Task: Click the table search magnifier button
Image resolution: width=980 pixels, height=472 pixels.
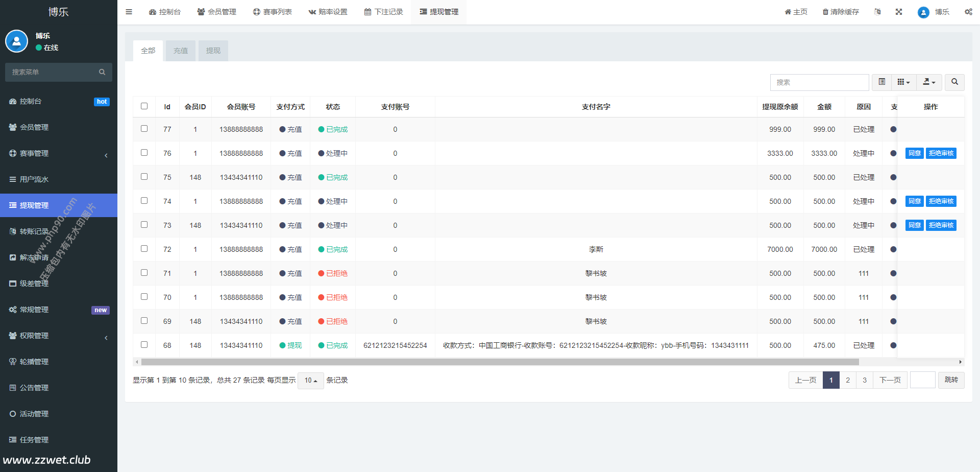Action: coord(954,82)
